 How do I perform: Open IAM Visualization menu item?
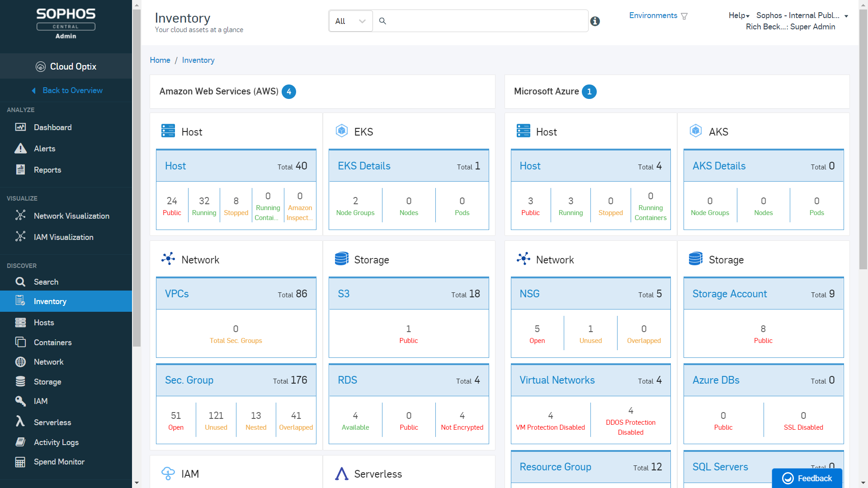tap(63, 237)
